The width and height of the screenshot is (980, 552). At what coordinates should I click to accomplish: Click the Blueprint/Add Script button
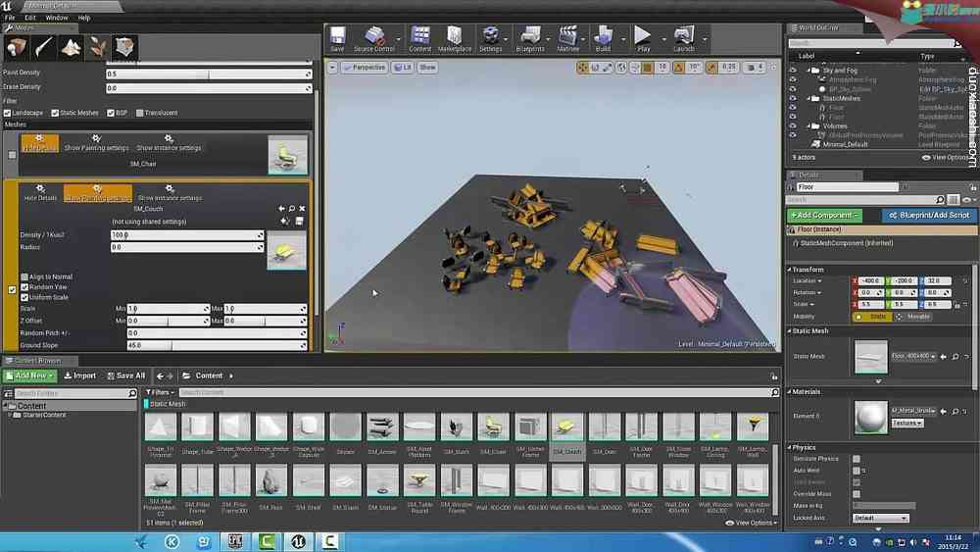click(x=929, y=215)
